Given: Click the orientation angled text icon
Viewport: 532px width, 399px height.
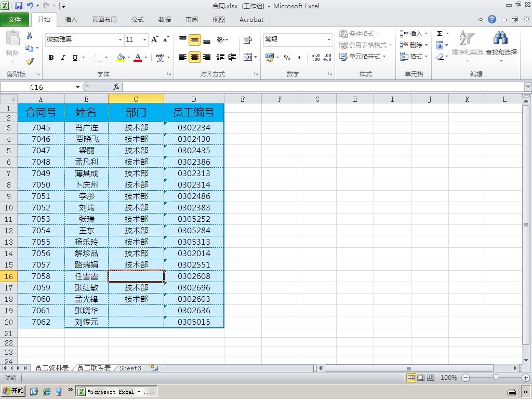Looking at the screenshot, I should pyautogui.click(x=220, y=39).
